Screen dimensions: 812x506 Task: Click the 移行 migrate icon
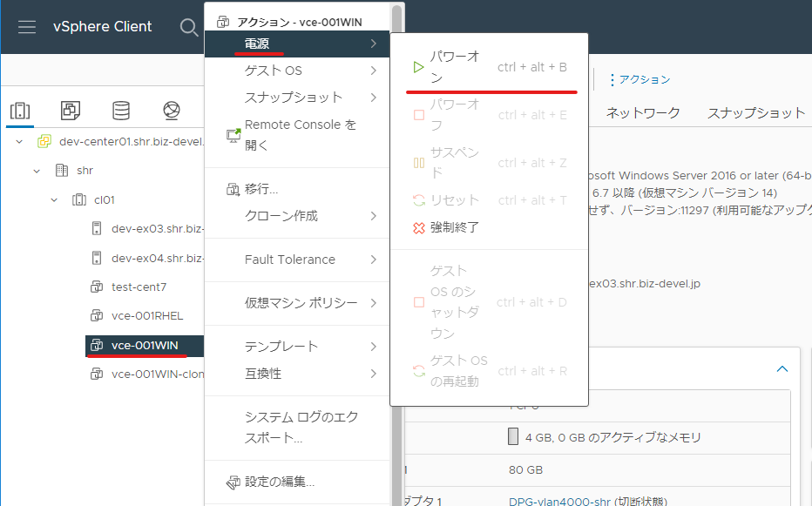pyautogui.click(x=233, y=190)
